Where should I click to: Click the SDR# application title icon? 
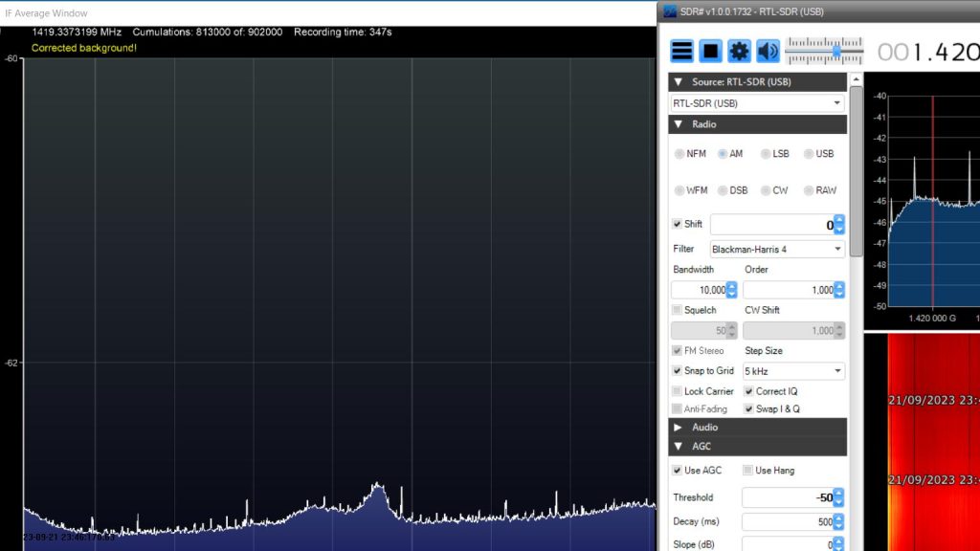(669, 11)
